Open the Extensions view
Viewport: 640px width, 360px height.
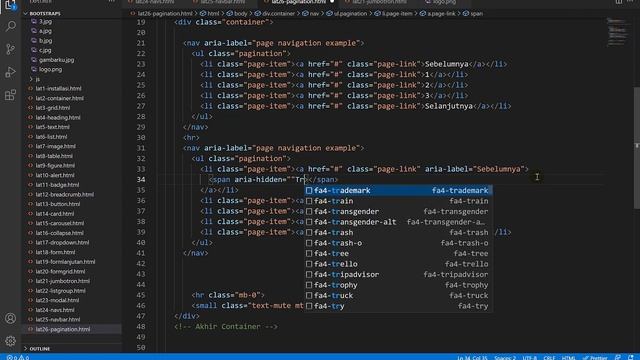tap(11, 95)
